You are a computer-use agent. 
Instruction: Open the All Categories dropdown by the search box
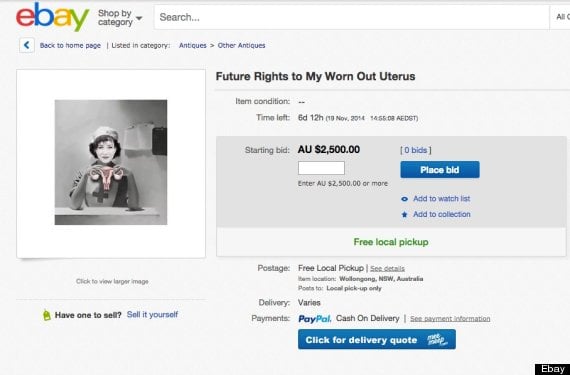560,17
